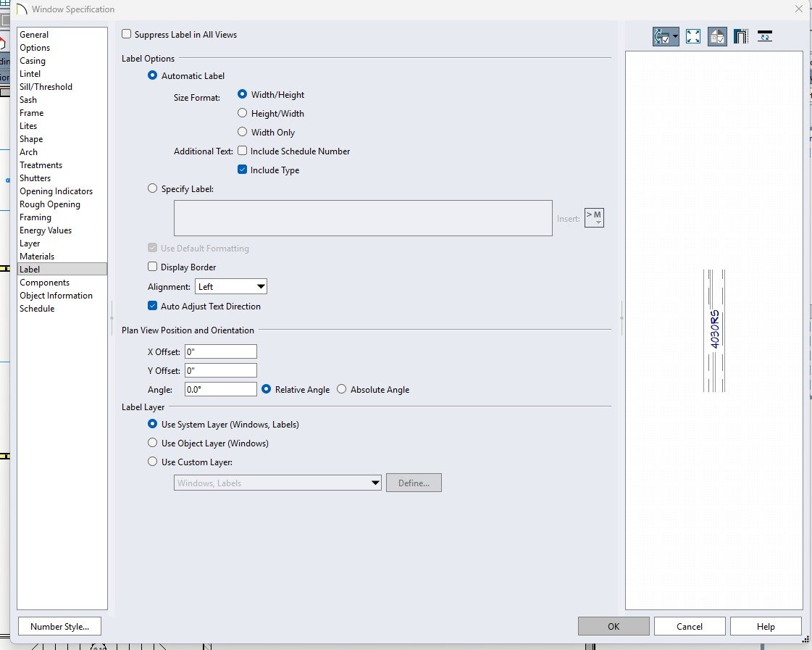The width and height of the screenshot is (812, 650).
Task: Open the Alignment dropdown set to Left
Action: click(x=231, y=287)
